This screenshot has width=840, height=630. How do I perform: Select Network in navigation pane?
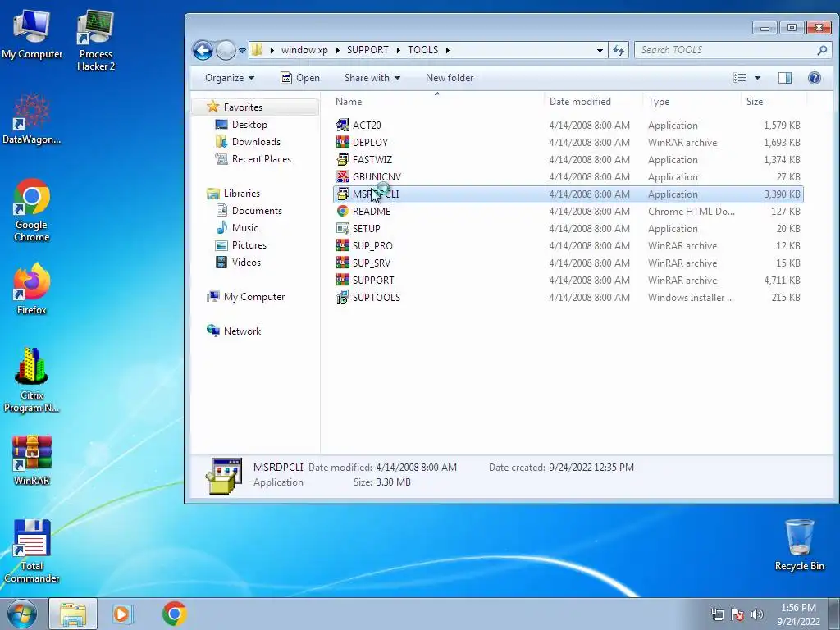tap(234, 331)
